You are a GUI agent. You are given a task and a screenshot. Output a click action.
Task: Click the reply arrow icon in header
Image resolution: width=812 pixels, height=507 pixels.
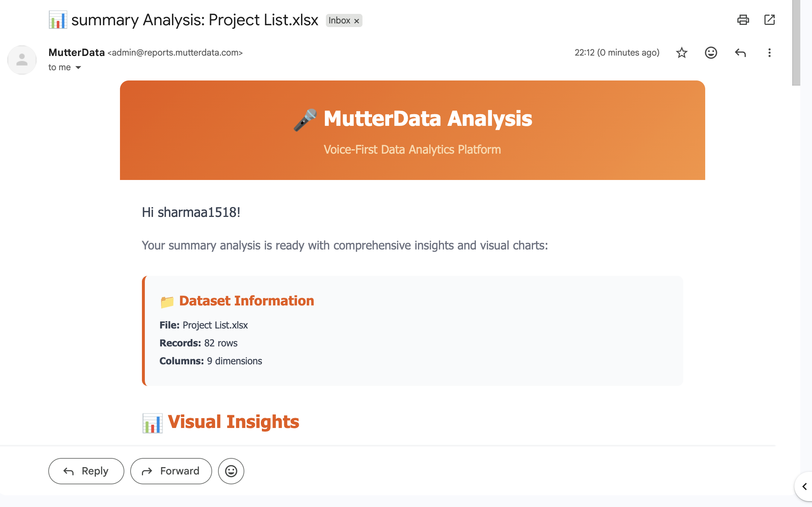(x=740, y=53)
